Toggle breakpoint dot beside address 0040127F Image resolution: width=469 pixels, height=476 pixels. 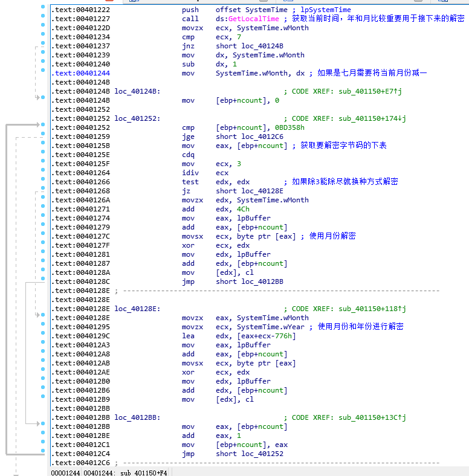(43, 242)
